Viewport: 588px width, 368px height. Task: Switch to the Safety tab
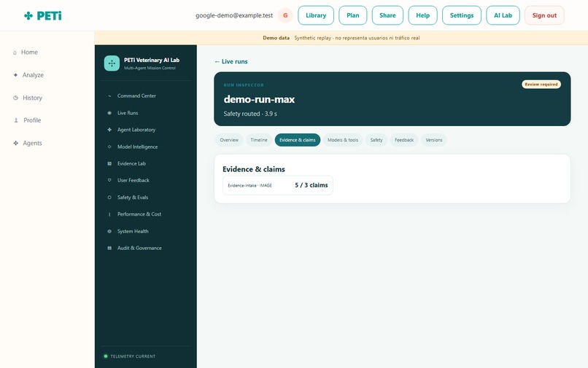pos(376,140)
